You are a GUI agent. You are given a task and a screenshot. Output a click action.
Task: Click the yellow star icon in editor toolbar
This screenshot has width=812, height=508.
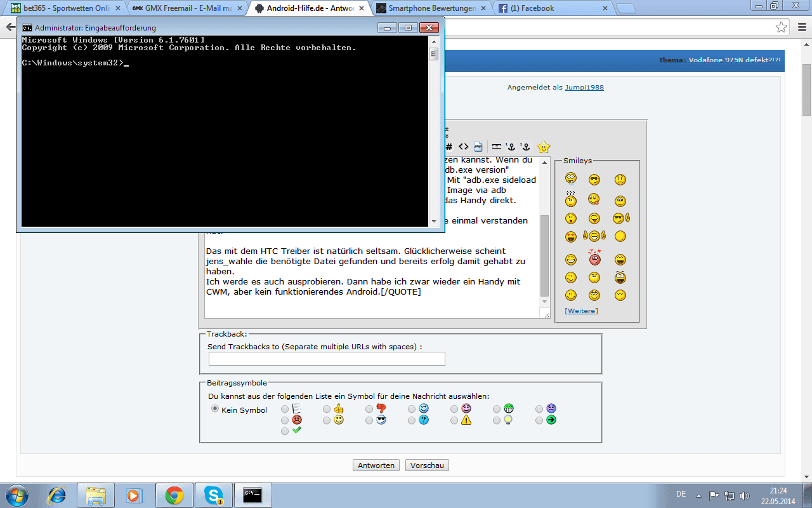tap(544, 147)
